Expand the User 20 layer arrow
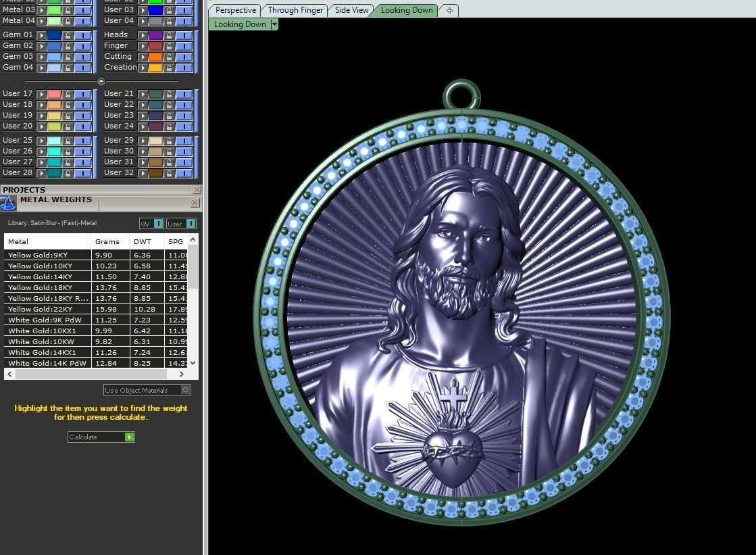Screen dimensions: 756x555 pyautogui.click(x=41, y=126)
